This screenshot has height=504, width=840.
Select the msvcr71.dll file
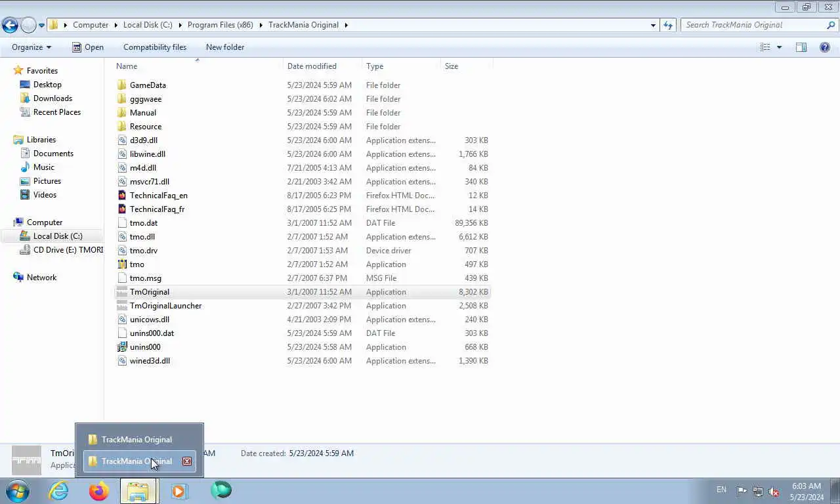coord(303,182)
